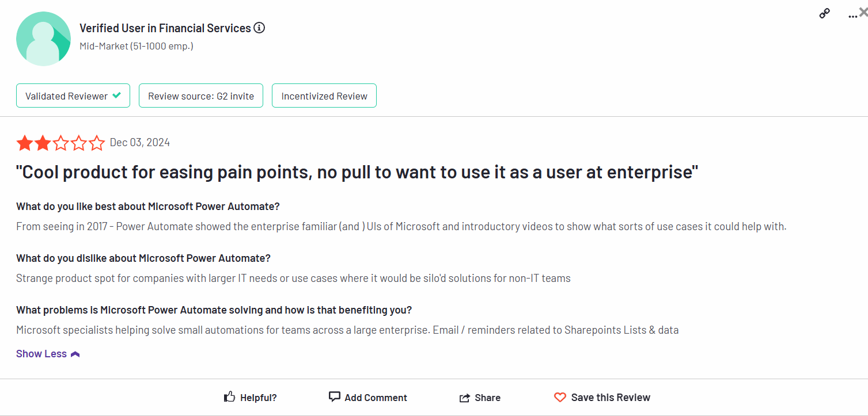Viewport: 868px width, 416px height.
Task: Click the info icon beside Verified User
Action: click(259, 28)
